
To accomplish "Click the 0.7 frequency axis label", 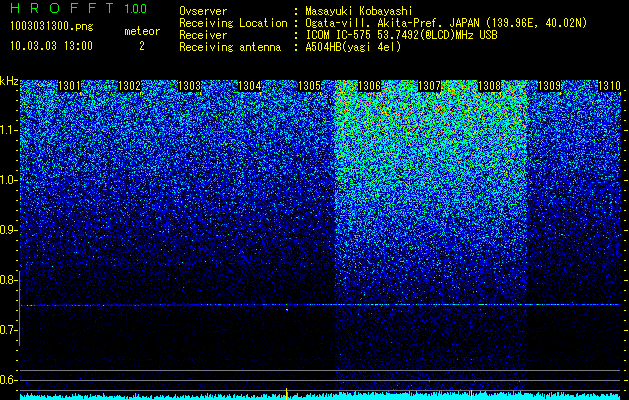I will click(9, 330).
